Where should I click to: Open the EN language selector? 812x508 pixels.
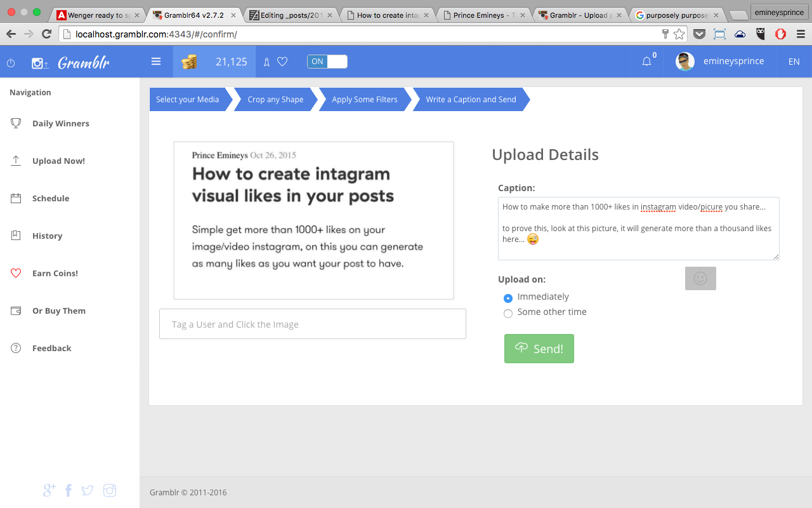(794, 62)
